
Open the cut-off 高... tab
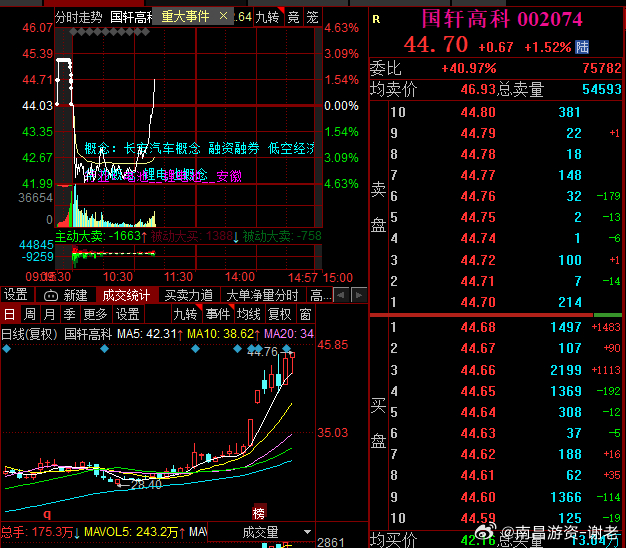[x=320, y=295]
